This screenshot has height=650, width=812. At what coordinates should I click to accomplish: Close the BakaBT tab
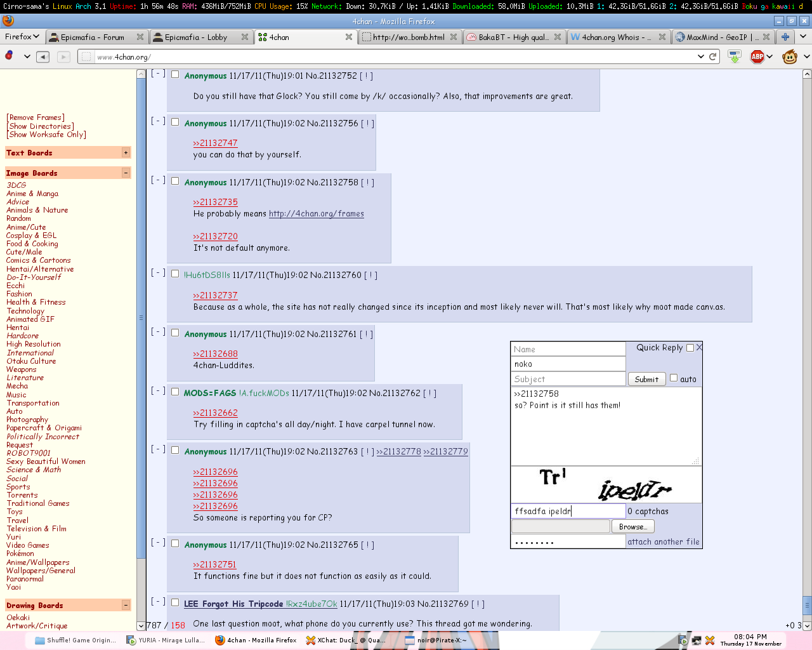[x=558, y=37]
